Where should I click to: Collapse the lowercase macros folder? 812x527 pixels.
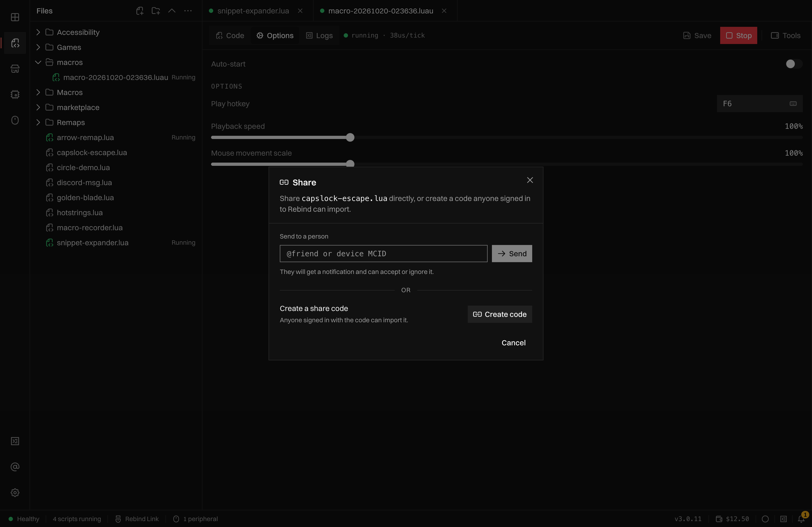click(x=38, y=62)
